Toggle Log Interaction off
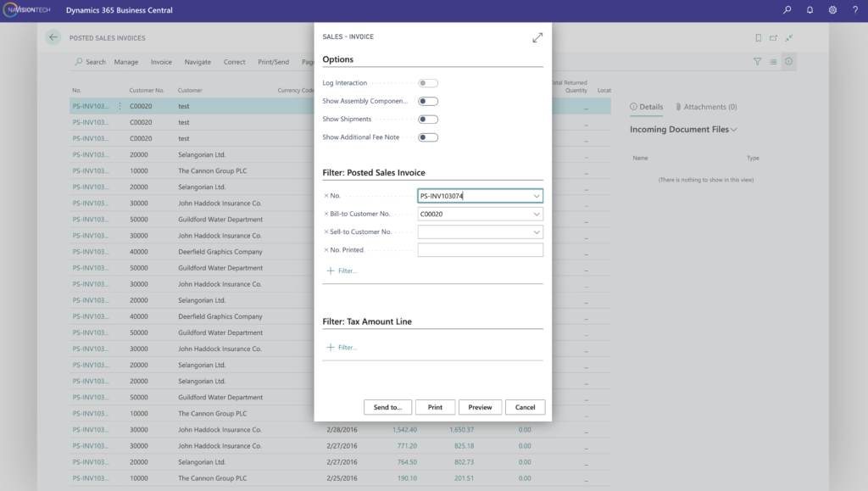 tap(428, 83)
